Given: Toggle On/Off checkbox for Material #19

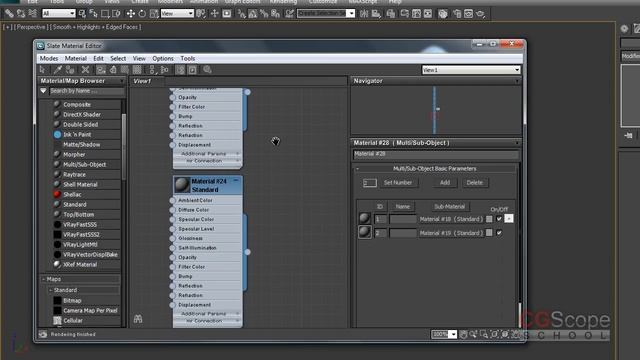Looking at the screenshot, I should (499, 233).
